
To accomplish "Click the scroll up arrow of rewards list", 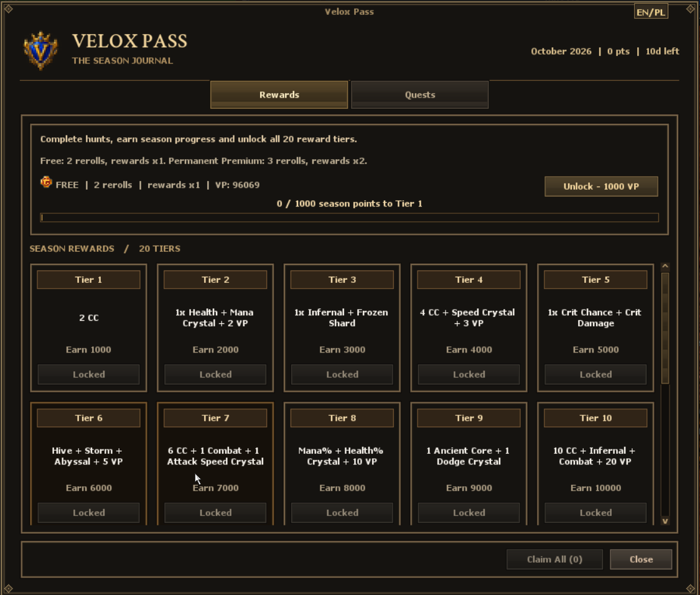I will (x=665, y=266).
